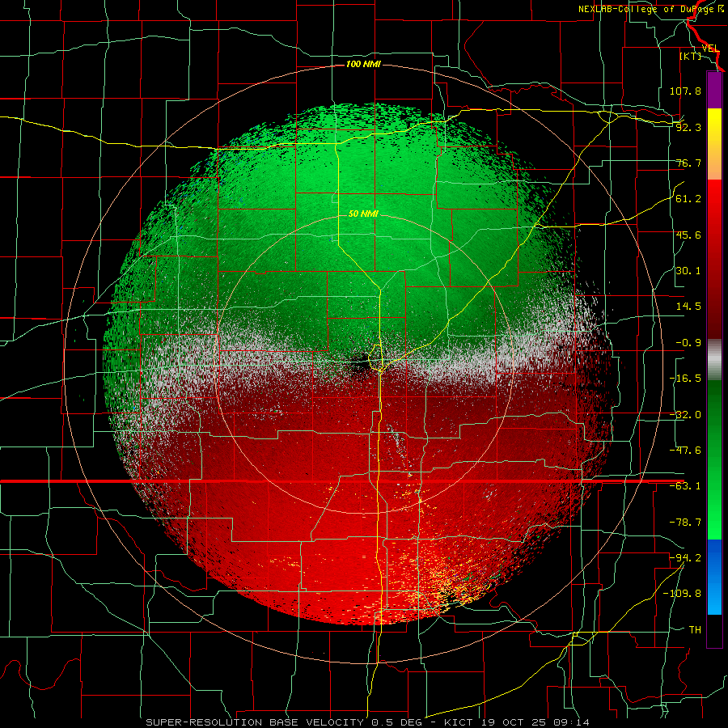Select the 76.7 velocity scale value
This screenshot has width=728, height=728.
click(688, 163)
